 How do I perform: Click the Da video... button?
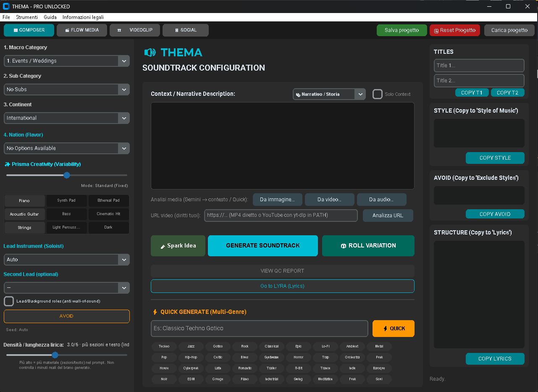[x=330, y=200]
